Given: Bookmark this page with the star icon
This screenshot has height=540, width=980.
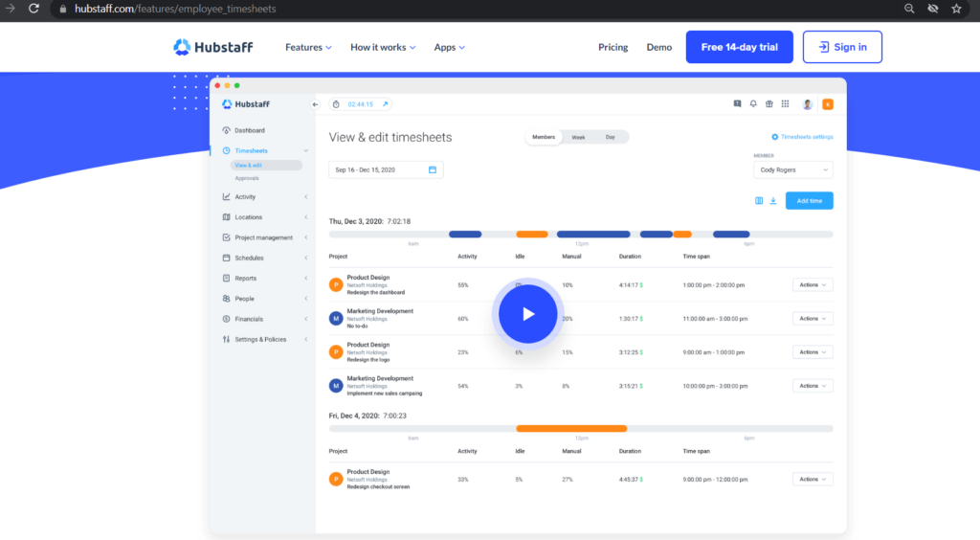Looking at the screenshot, I should pyautogui.click(x=956, y=9).
